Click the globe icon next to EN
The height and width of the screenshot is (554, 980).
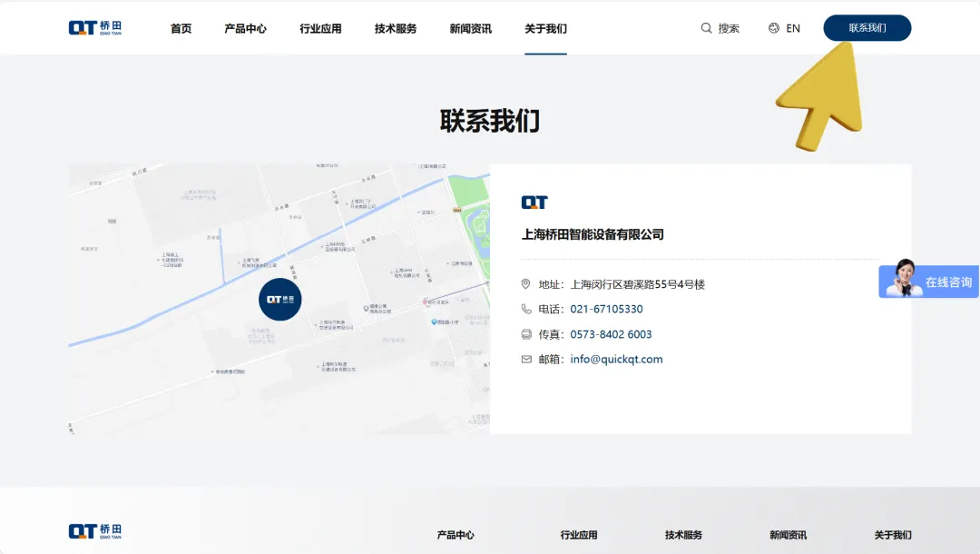coord(773,28)
